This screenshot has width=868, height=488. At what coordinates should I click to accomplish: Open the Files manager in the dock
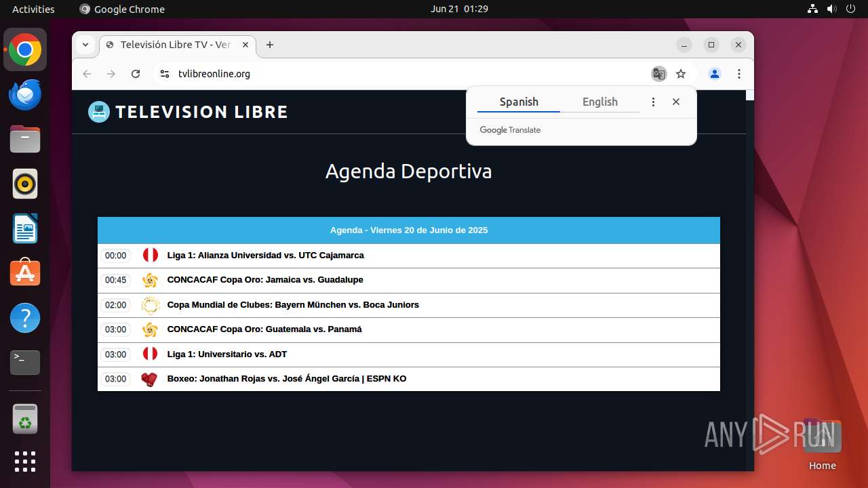25,140
